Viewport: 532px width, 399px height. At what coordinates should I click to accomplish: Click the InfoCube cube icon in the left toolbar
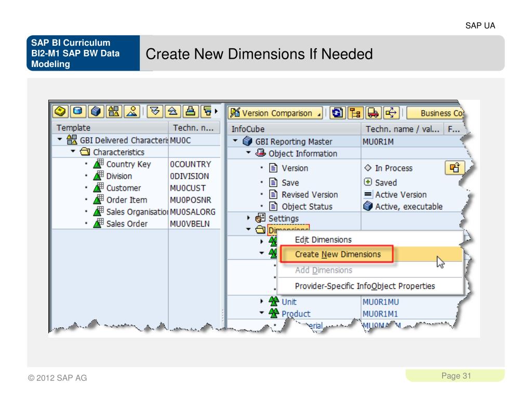click(x=96, y=111)
